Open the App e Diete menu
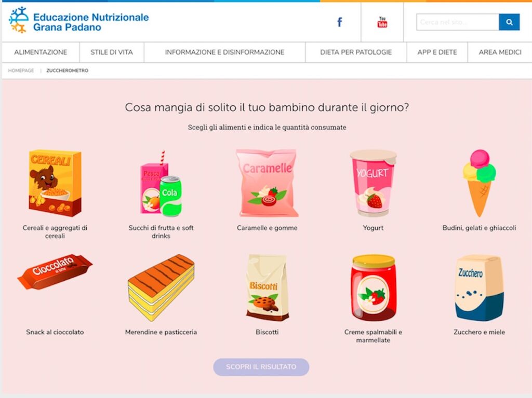This screenshot has width=532, height=398. [x=437, y=52]
